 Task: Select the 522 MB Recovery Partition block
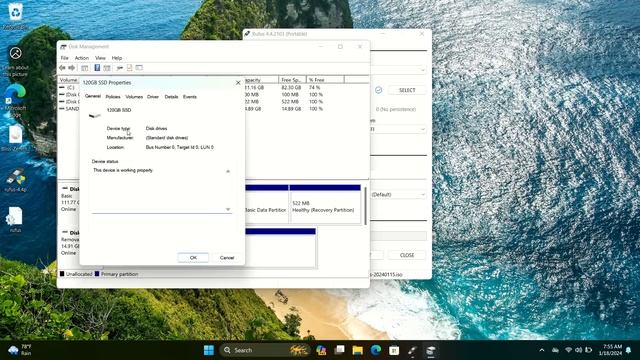pyautogui.click(x=325, y=204)
